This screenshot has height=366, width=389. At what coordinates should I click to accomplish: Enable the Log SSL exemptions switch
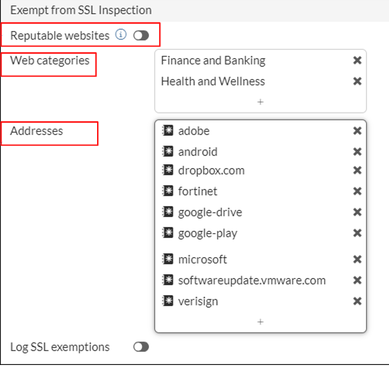(x=141, y=347)
